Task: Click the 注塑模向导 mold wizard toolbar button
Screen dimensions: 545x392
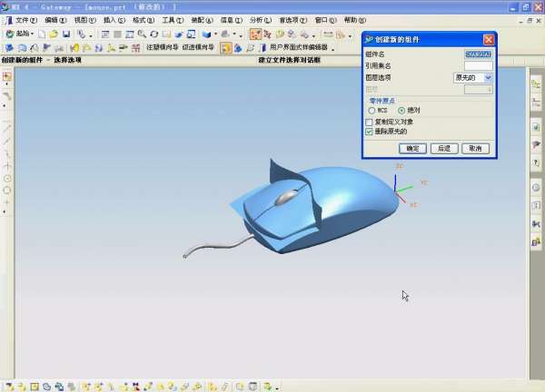Action: [161, 48]
